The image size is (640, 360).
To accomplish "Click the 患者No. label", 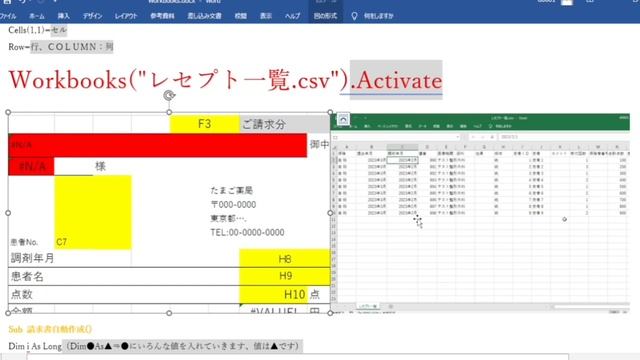I will [24, 242].
